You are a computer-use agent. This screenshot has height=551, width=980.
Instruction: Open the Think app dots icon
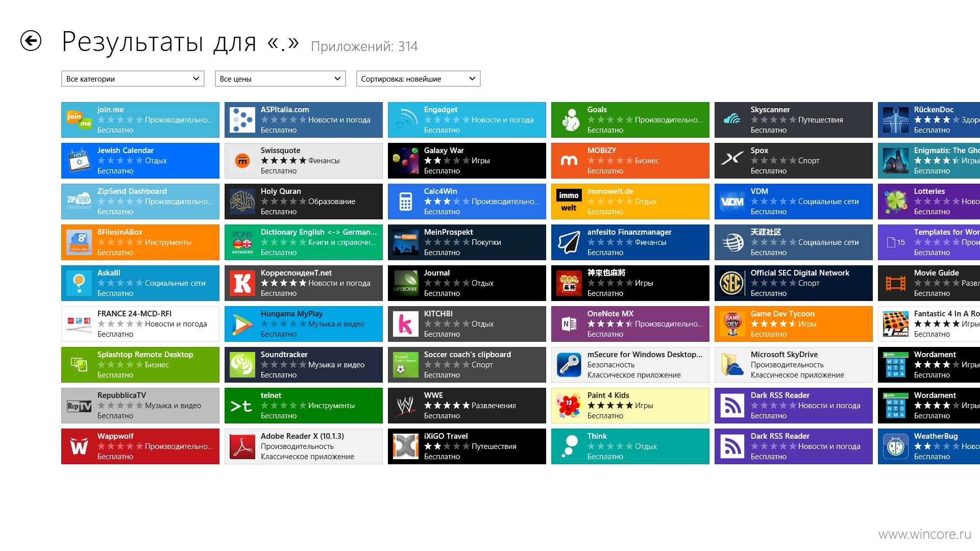coord(569,446)
